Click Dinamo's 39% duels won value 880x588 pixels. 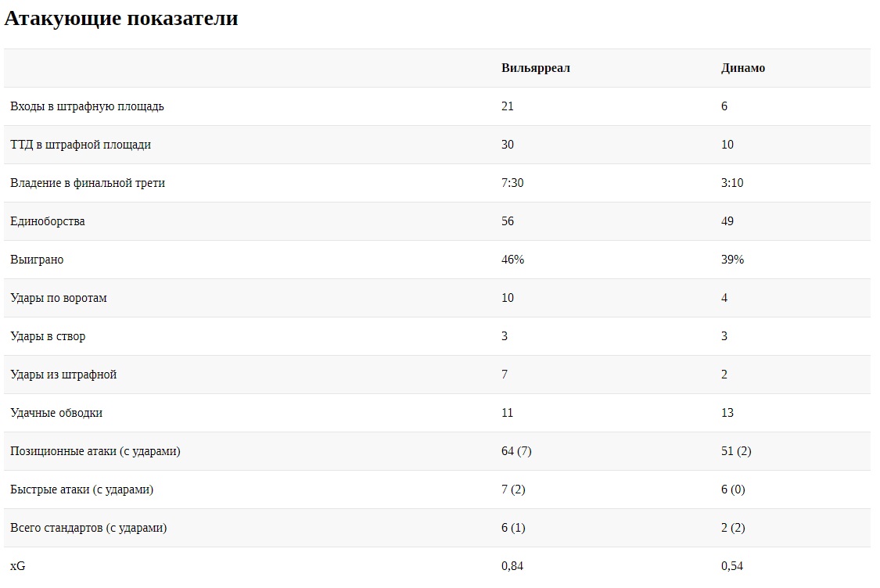(732, 260)
